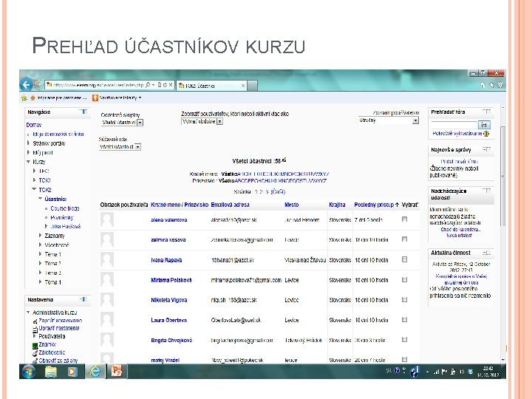Select checkbox for Ivana Rapavá

click(x=404, y=259)
